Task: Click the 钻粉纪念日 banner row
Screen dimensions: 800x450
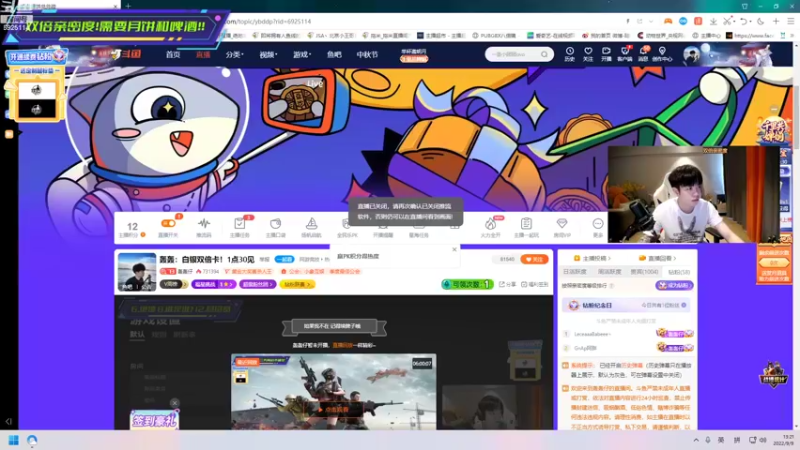Action: (x=627, y=305)
